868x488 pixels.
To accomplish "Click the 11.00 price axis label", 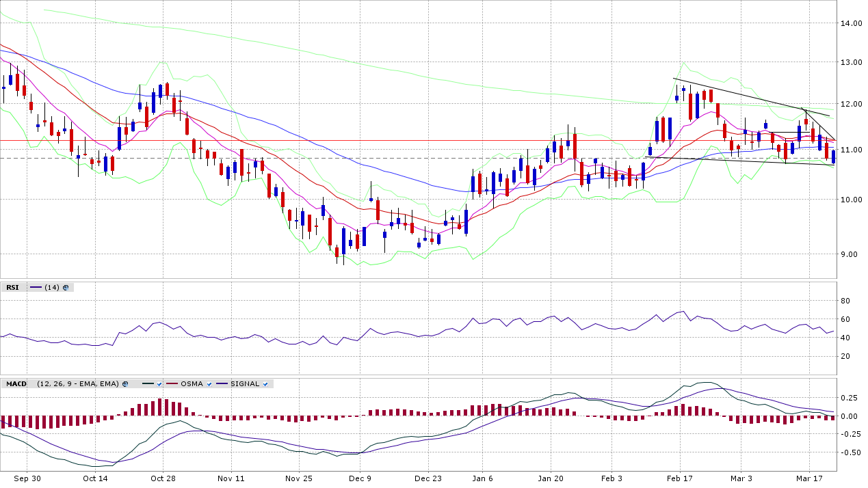I will click(x=852, y=150).
